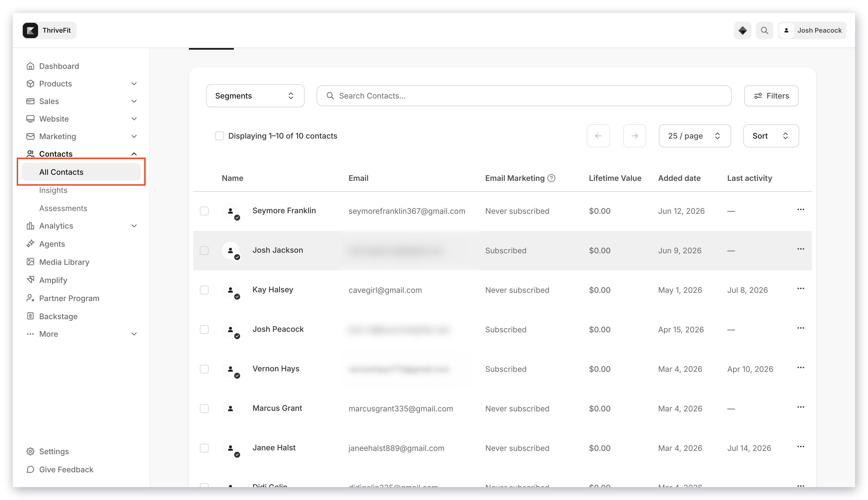Click the Website monitor icon

click(x=30, y=119)
